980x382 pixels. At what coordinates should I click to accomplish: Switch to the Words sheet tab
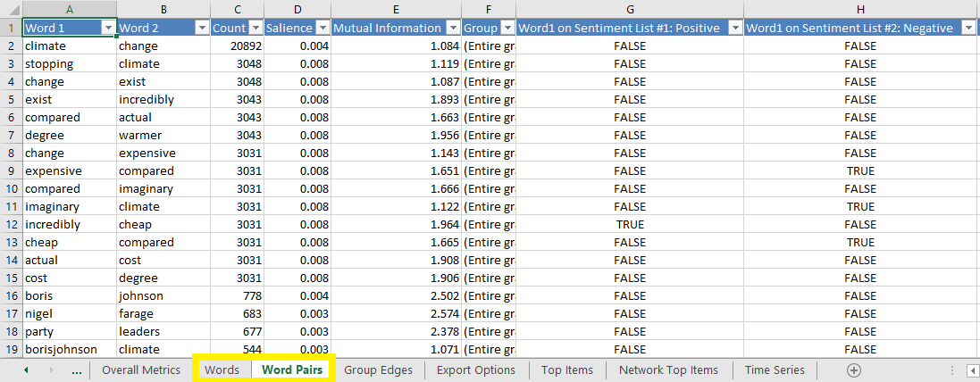pyautogui.click(x=222, y=370)
